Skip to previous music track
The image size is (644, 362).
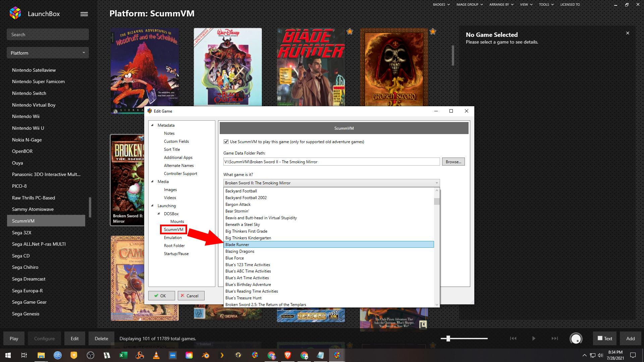tap(513, 339)
